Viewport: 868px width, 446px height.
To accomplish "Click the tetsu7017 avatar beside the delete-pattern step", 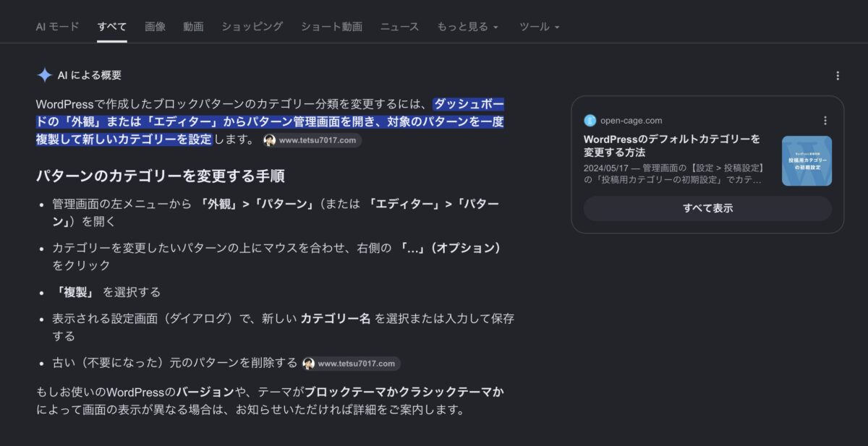I will [309, 364].
